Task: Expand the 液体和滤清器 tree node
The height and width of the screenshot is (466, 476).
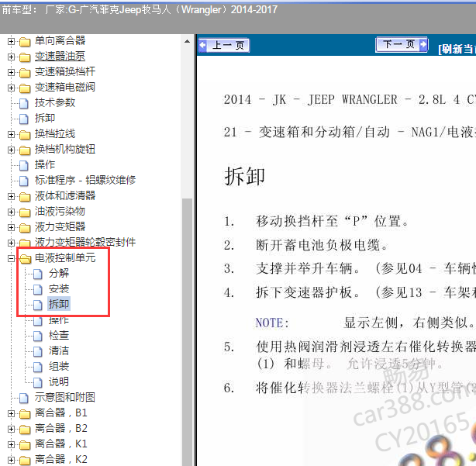Action: [x=11, y=196]
